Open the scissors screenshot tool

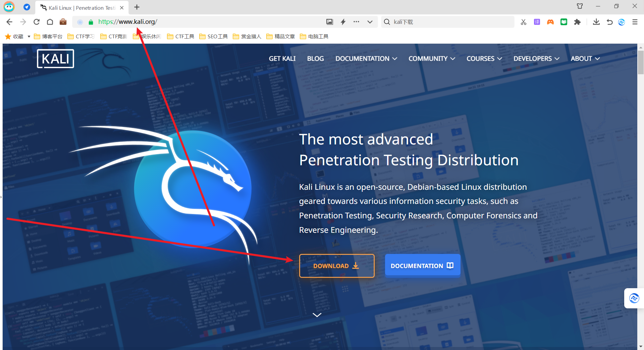(x=524, y=22)
